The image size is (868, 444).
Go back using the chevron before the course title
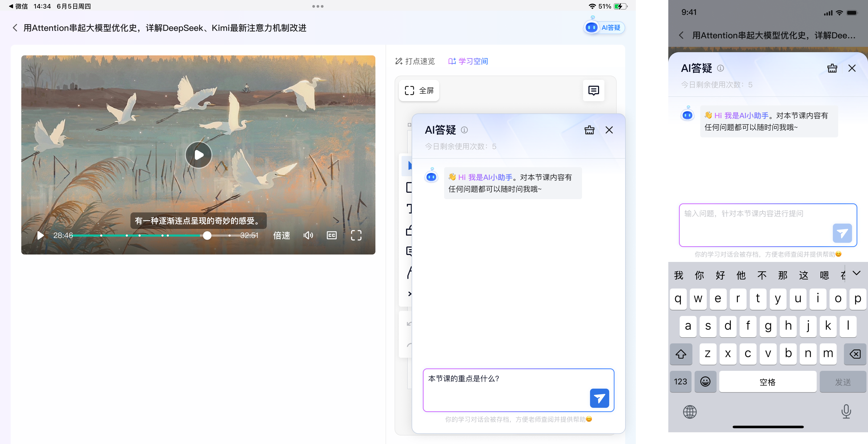pyautogui.click(x=15, y=28)
